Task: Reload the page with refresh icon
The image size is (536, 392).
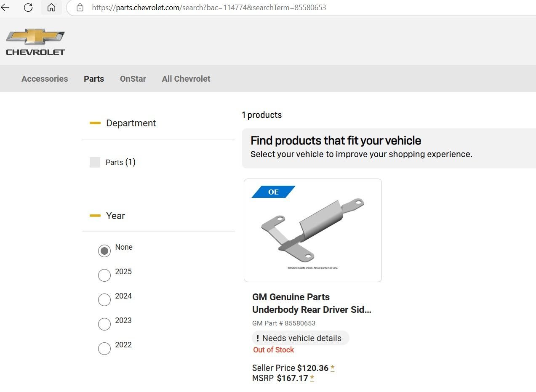Action: click(x=28, y=8)
